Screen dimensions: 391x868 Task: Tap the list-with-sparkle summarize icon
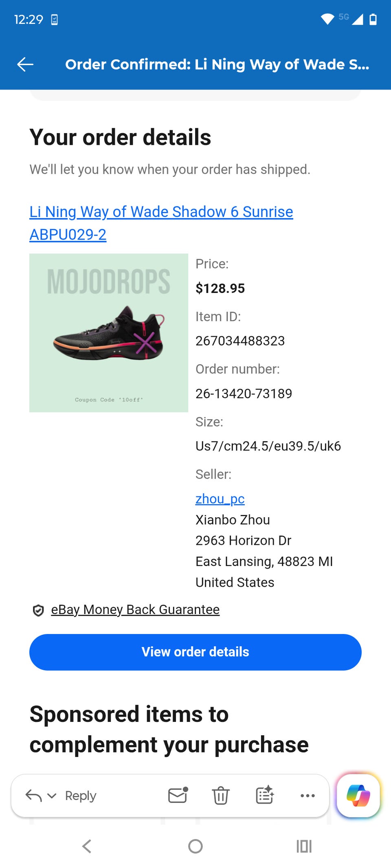coord(264,795)
